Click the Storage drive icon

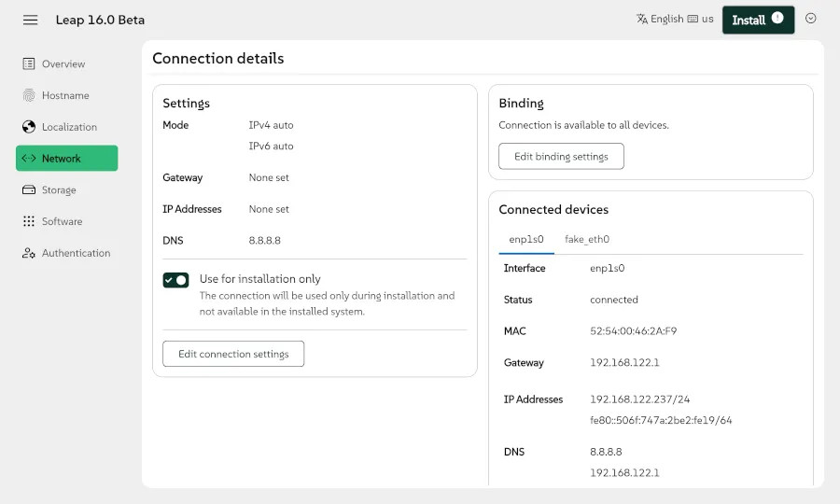pyautogui.click(x=29, y=190)
